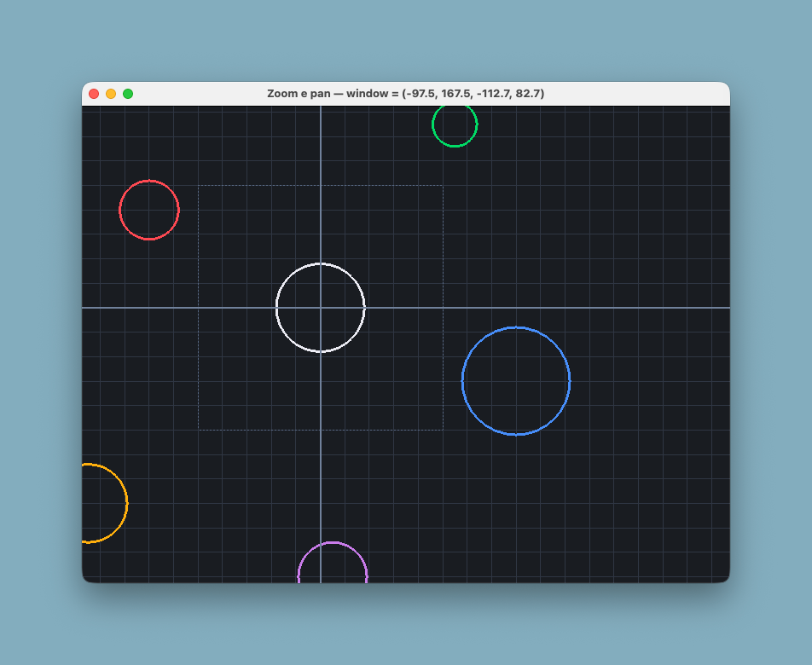Maximize the window with the green button
812x665 pixels.
pyautogui.click(x=128, y=94)
